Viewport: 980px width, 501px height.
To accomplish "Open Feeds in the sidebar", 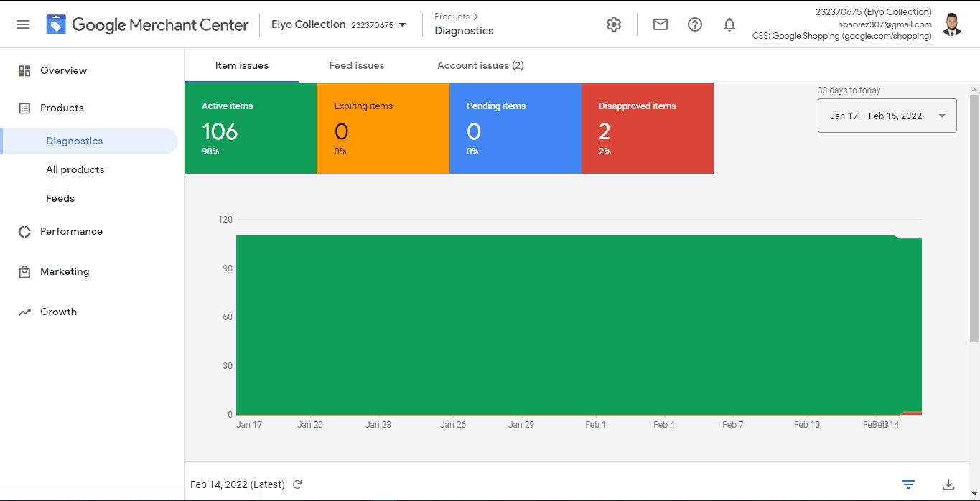I will coord(60,198).
